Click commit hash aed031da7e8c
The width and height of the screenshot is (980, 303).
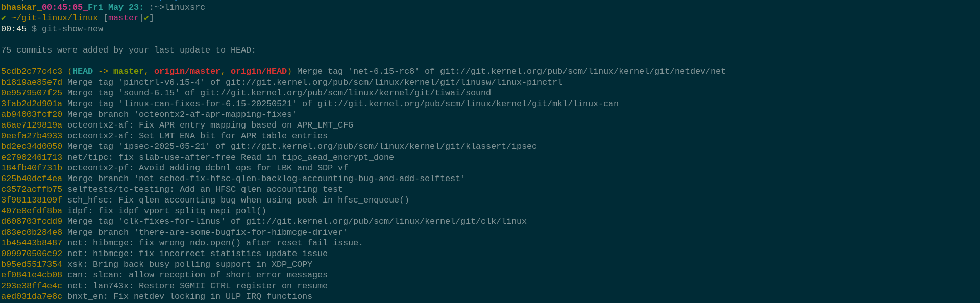(32, 296)
